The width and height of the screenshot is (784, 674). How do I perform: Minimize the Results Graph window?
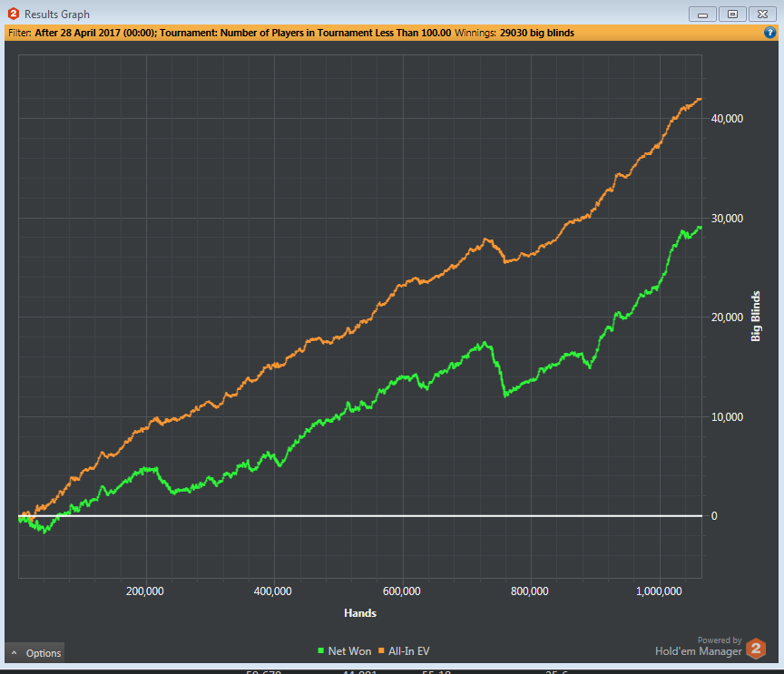click(702, 14)
